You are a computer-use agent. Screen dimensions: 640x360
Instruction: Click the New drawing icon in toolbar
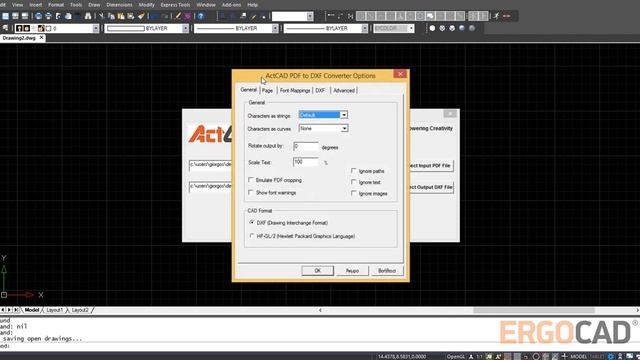[5, 16]
